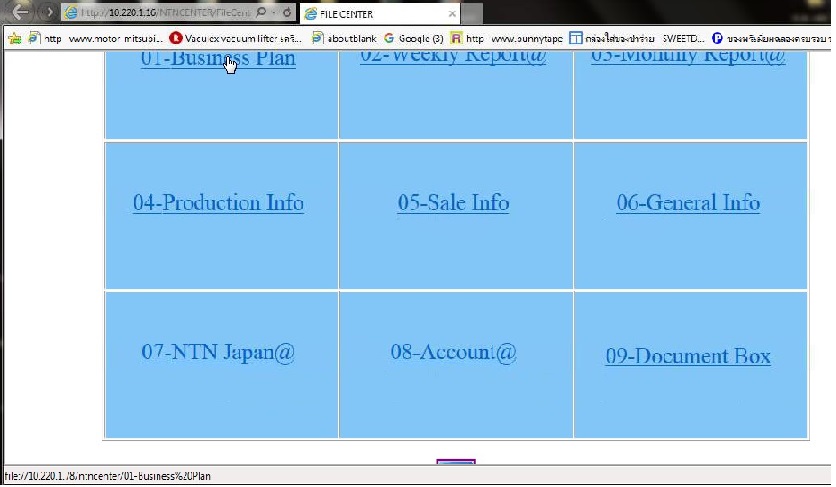Open the 01-Business Plan link
Viewport: 836px width, 487px height.
tap(218, 59)
